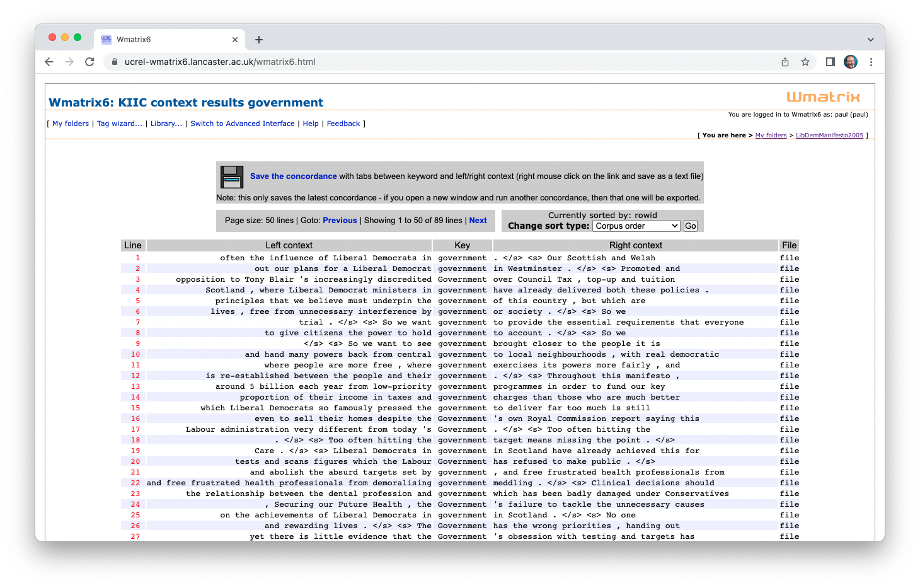Click the user profile avatar
Screen dimensions: 920x588
pos(850,62)
